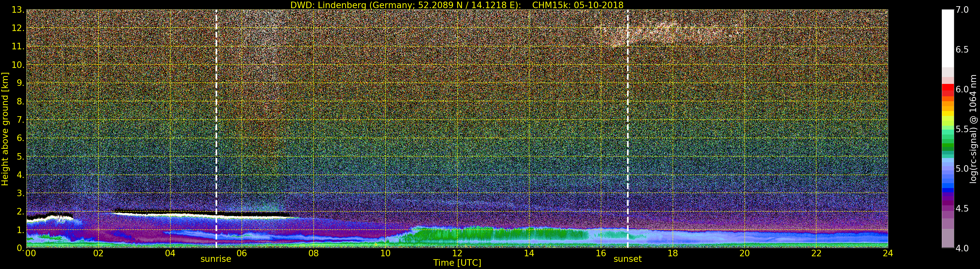This screenshot has height=269, width=980.
Task: Click the '2.' height tick label
Action: tap(21, 211)
